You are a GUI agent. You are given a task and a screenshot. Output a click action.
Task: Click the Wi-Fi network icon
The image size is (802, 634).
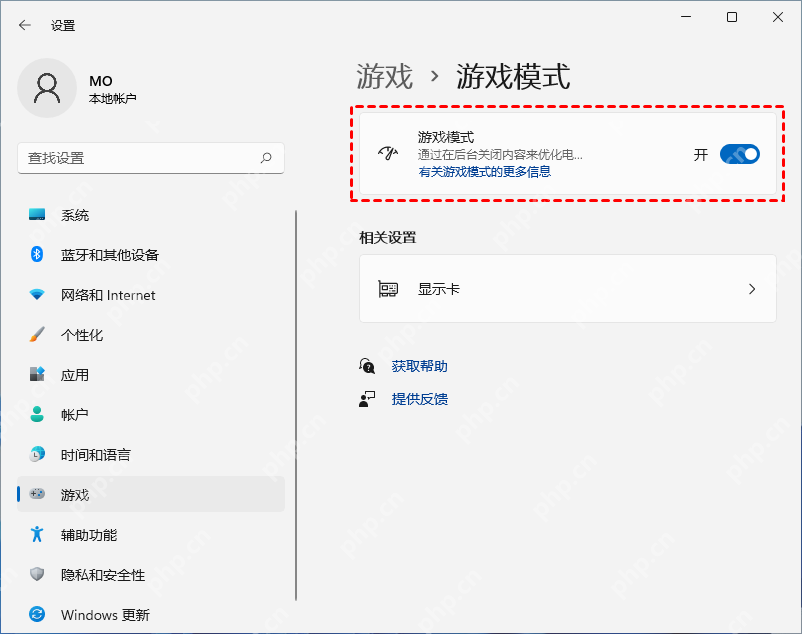point(37,295)
